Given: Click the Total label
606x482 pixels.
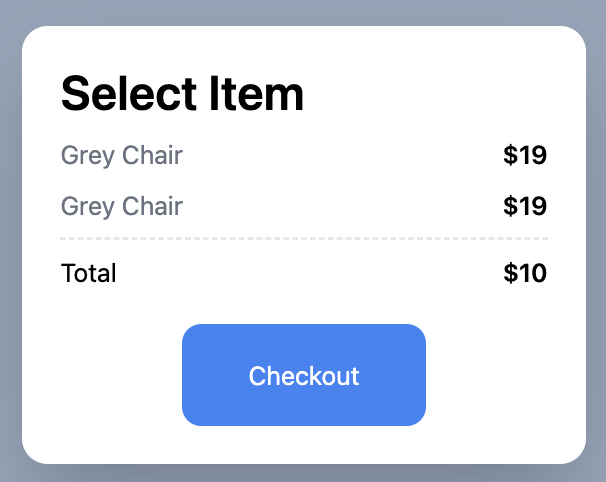Looking at the screenshot, I should click(x=88, y=273).
